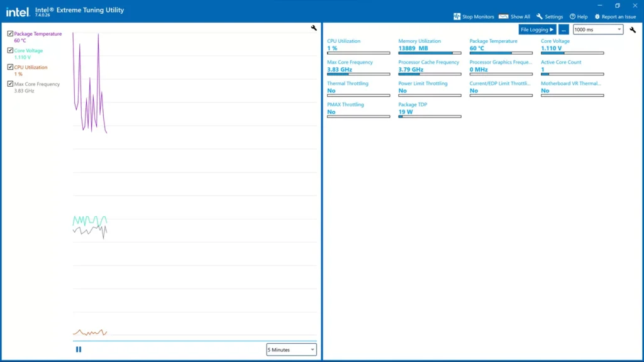Click the Motherboard VR Thermal label
Screen dimensions: 644x362
(571, 84)
